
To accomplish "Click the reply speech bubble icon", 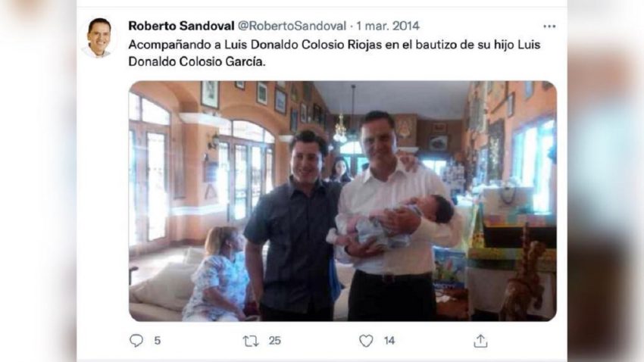I will pos(136,341).
